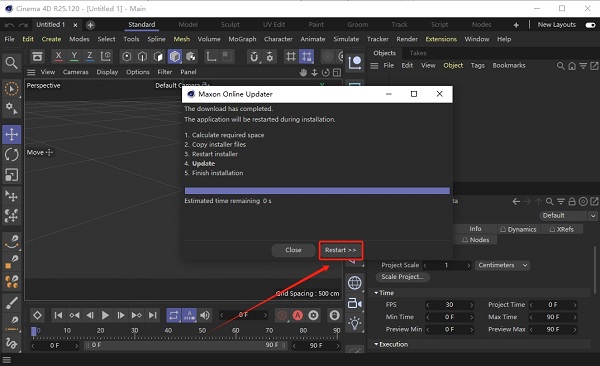600x366 pixels.
Task: Create new project tab plus button
Action: pyautogui.click(x=90, y=25)
